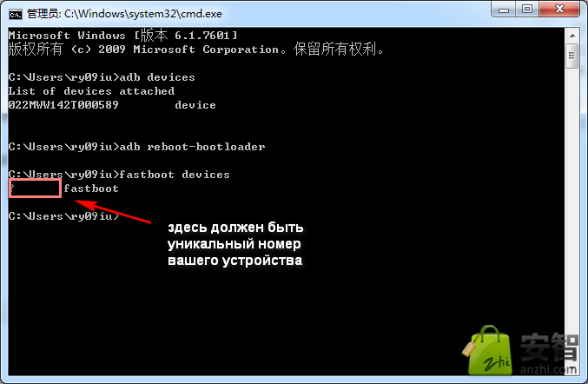Open the cmd system menu icon in title bar
The image size is (588, 384).
tap(15, 14)
